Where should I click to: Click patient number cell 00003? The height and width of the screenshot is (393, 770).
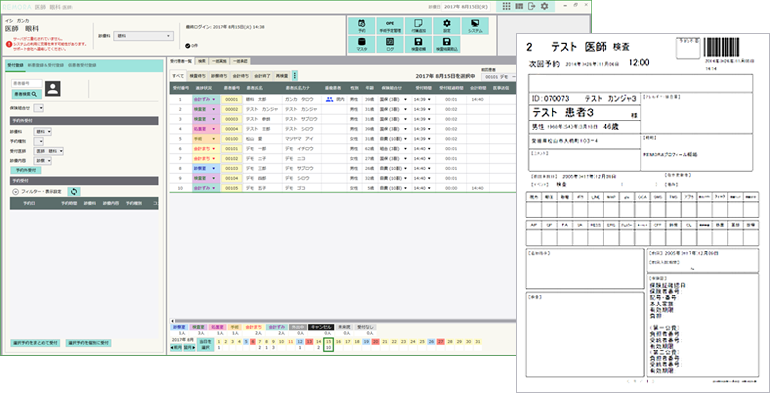231,118
